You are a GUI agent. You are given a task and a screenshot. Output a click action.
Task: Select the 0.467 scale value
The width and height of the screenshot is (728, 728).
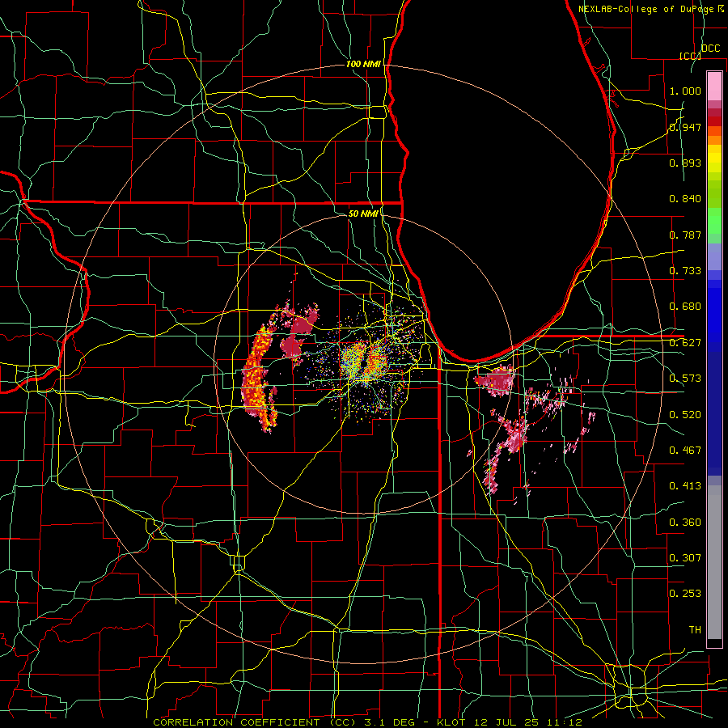click(685, 451)
